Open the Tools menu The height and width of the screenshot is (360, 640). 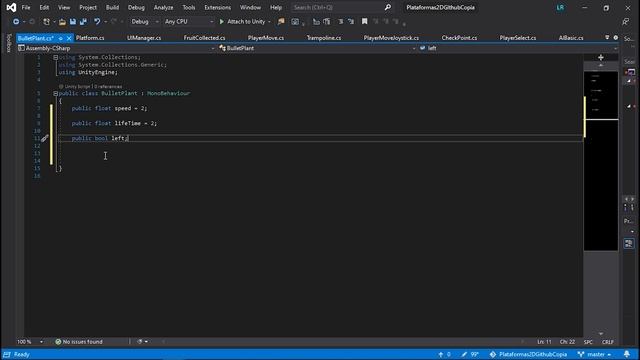189,7
